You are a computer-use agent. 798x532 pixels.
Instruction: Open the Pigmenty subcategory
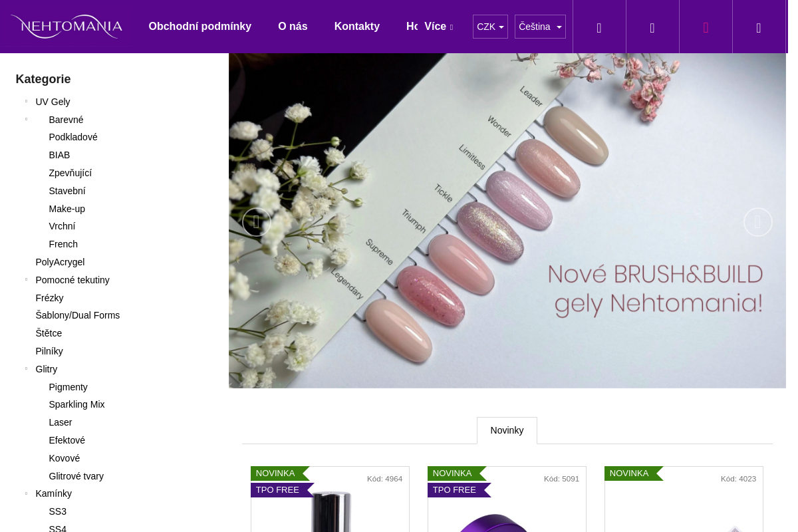68,387
